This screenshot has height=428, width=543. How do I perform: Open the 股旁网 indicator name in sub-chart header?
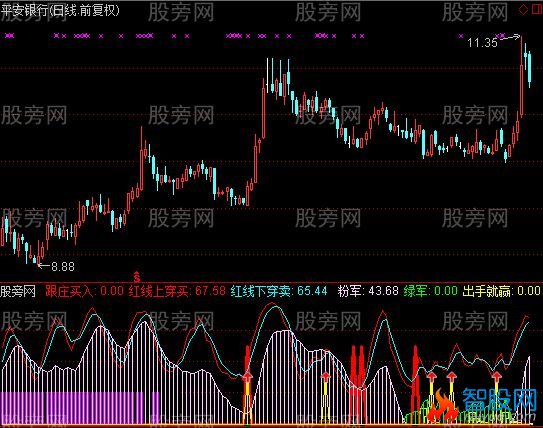coord(18,291)
